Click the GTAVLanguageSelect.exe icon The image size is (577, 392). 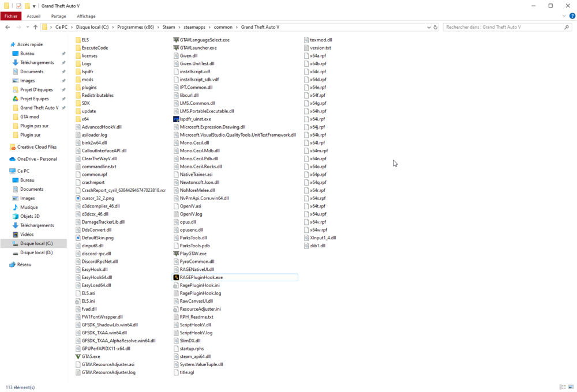[x=176, y=40]
